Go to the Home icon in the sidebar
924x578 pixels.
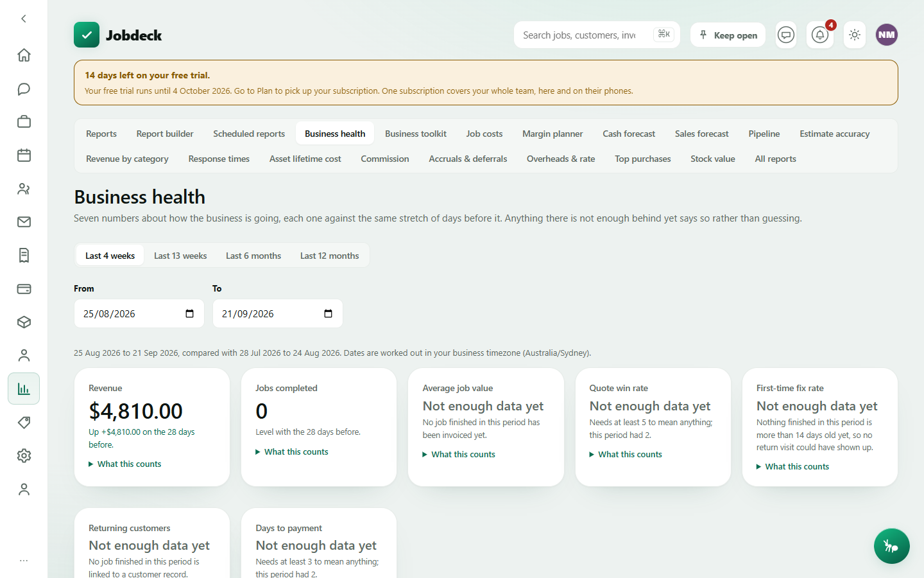(x=24, y=55)
